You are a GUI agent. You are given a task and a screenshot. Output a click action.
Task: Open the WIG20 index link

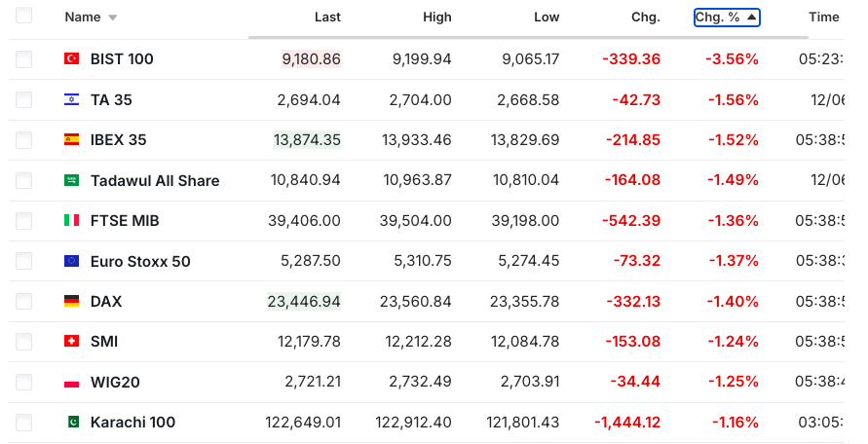115,382
